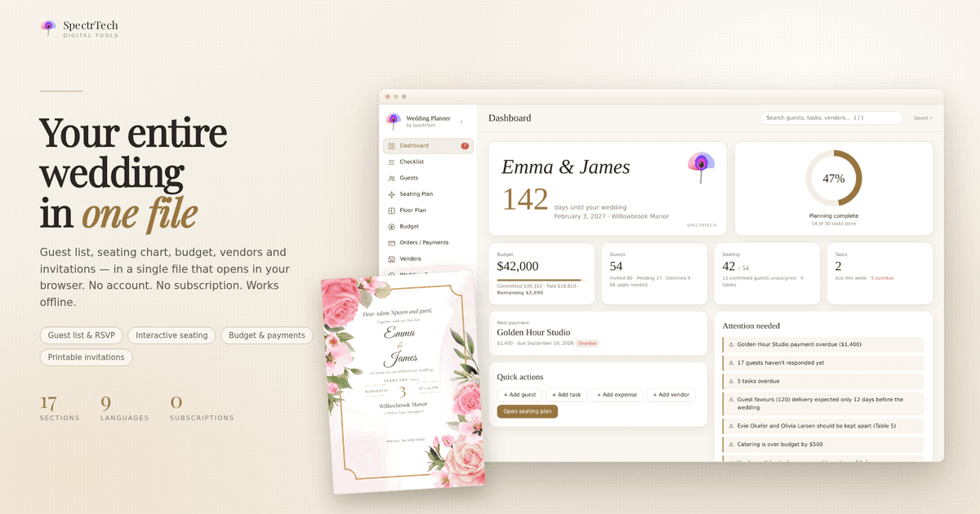The image size is (980, 514).
Task: Click the Orders / Payments card icon
Action: (392, 242)
